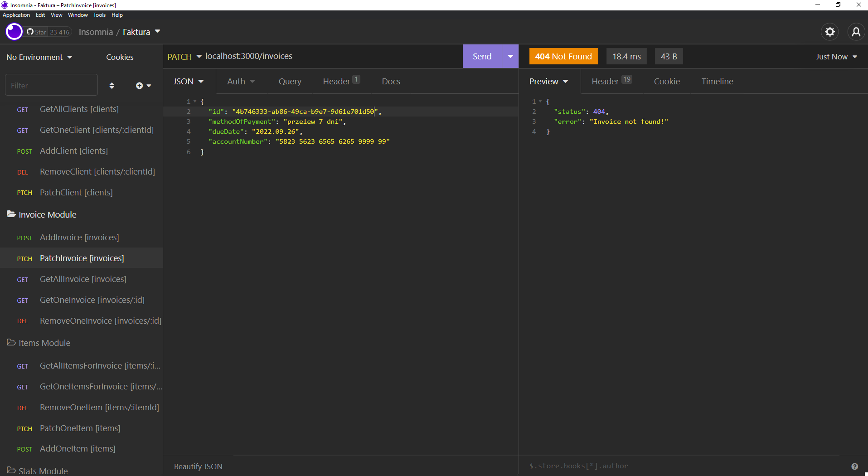Click the Insomnia purple logo icon

coord(14,32)
